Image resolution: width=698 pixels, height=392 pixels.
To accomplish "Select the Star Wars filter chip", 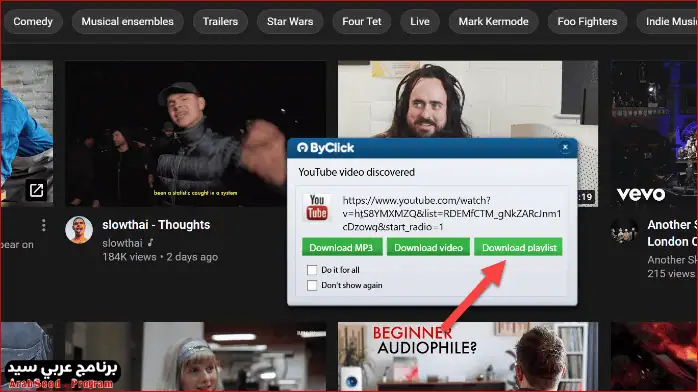I will [x=290, y=21].
